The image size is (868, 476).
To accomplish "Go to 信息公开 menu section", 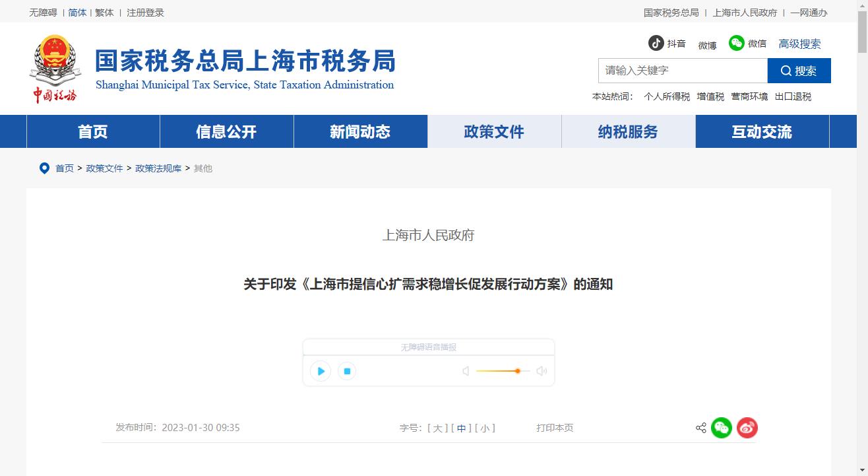I will pos(226,131).
